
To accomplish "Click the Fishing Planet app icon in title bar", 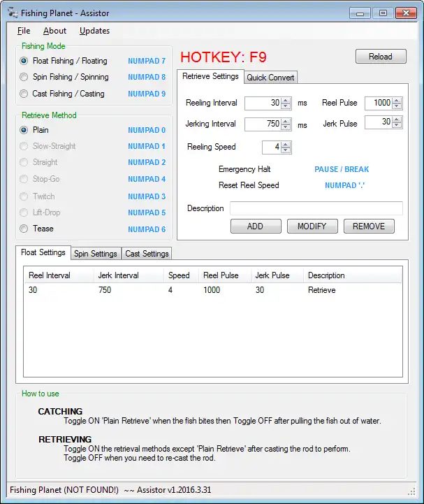I will click(13, 13).
